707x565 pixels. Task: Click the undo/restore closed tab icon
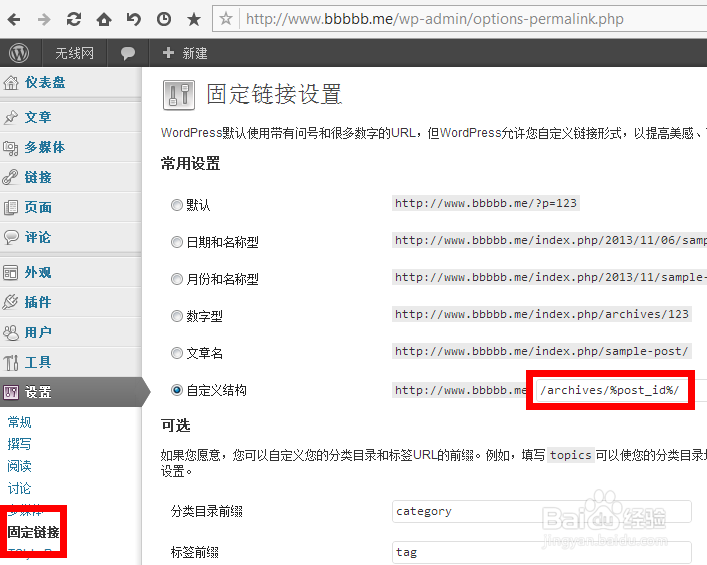134,19
